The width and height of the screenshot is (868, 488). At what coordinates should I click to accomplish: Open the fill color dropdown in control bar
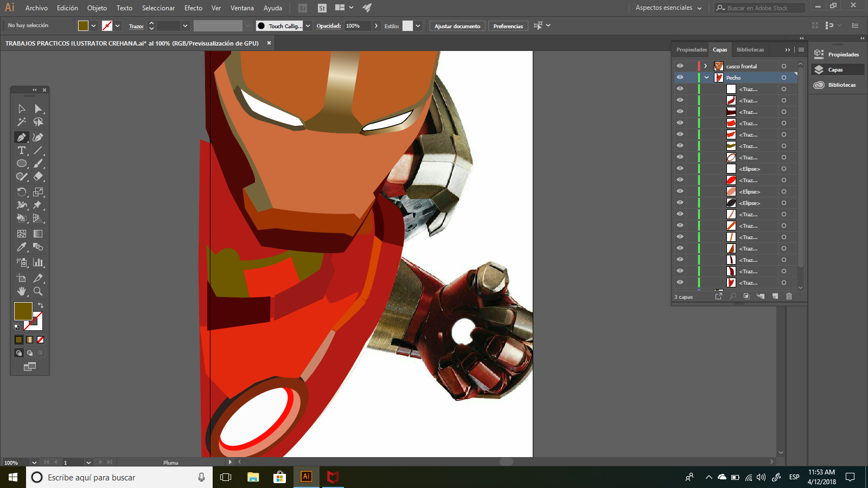click(94, 25)
